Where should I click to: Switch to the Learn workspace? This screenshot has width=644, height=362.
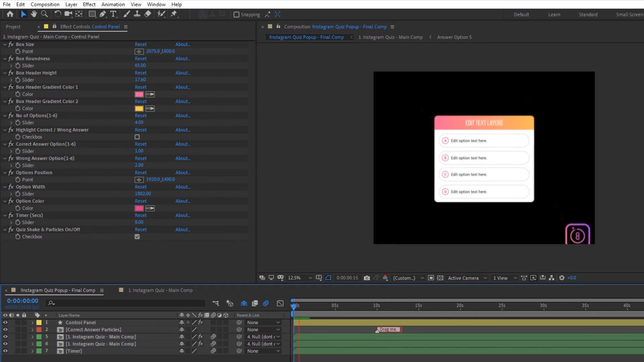point(554,14)
